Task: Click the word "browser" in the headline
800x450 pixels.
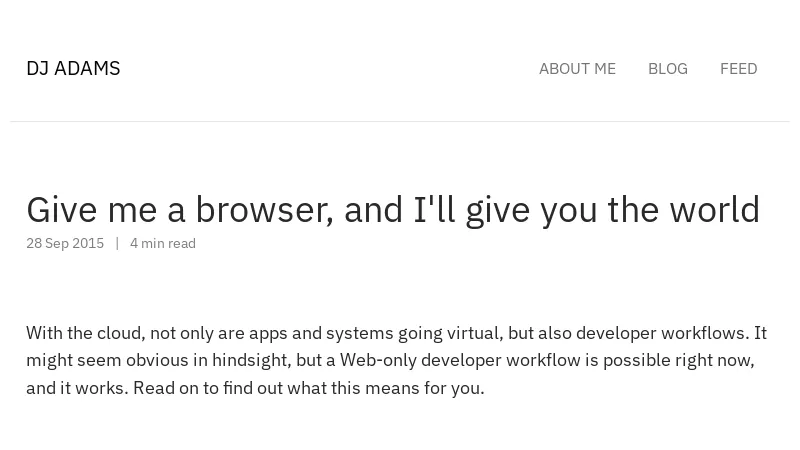Action: (264, 210)
